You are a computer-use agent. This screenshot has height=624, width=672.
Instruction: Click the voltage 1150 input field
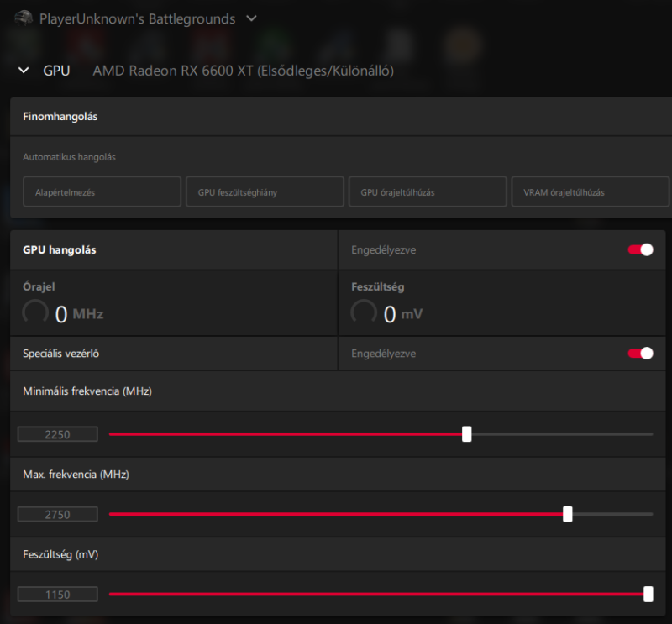click(57, 595)
